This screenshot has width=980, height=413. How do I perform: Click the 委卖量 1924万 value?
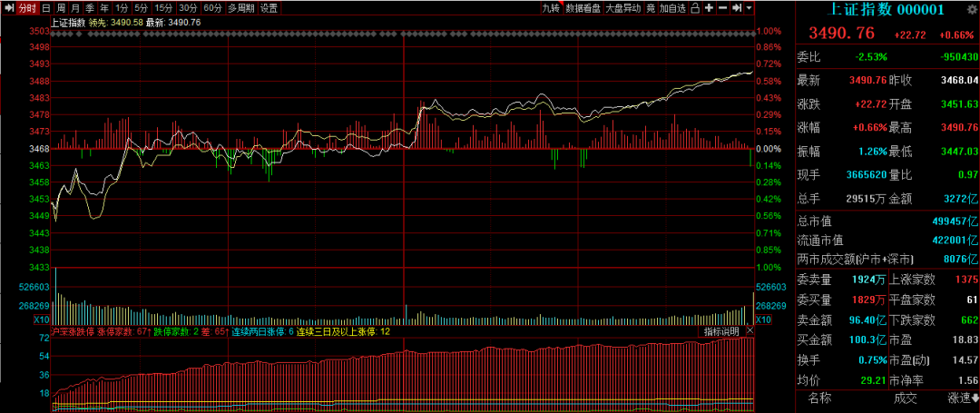pyautogui.click(x=870, y=279)
